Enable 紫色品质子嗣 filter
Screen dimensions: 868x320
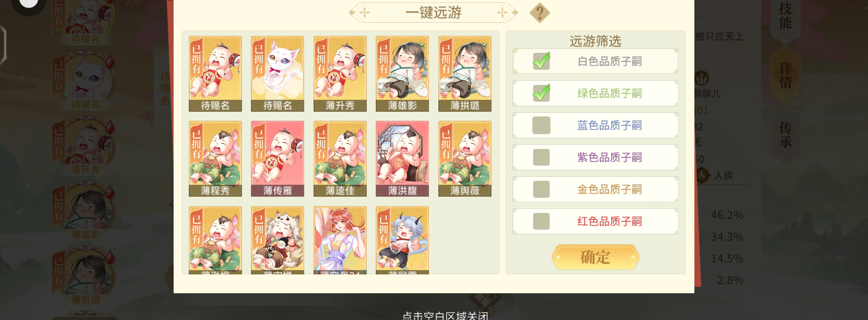click(x=541, y=157)
